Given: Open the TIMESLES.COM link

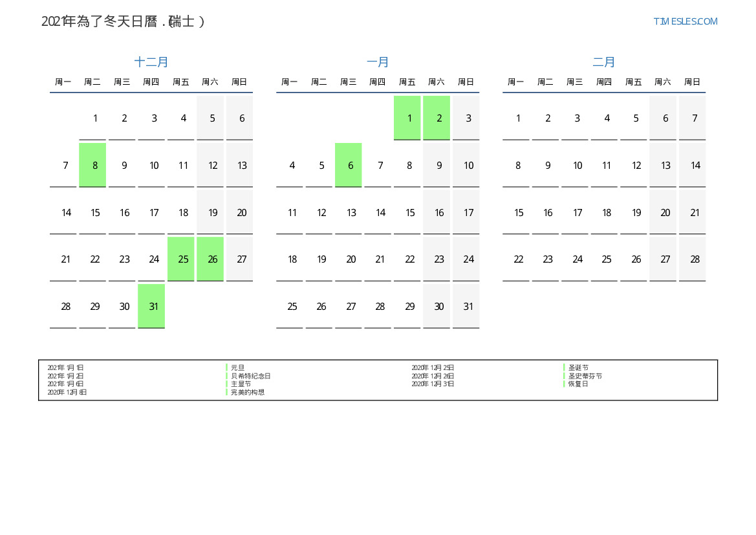Looking at the screenshot, I should (685, 21).
